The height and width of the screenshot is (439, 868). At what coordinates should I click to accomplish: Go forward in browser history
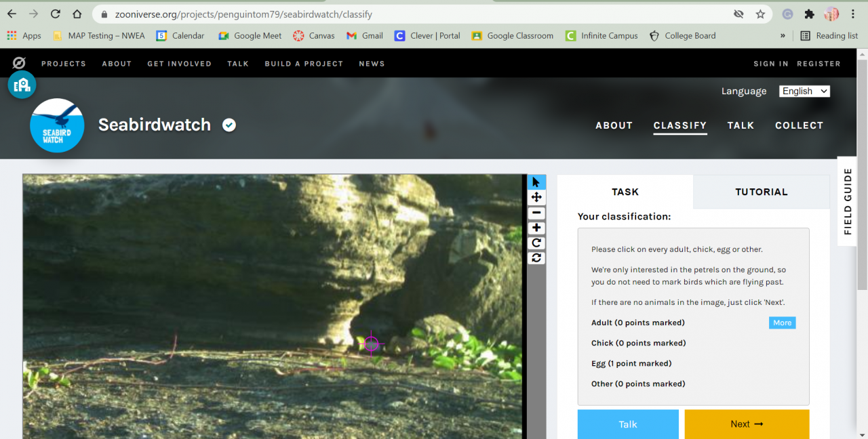(x=33, y=14)
